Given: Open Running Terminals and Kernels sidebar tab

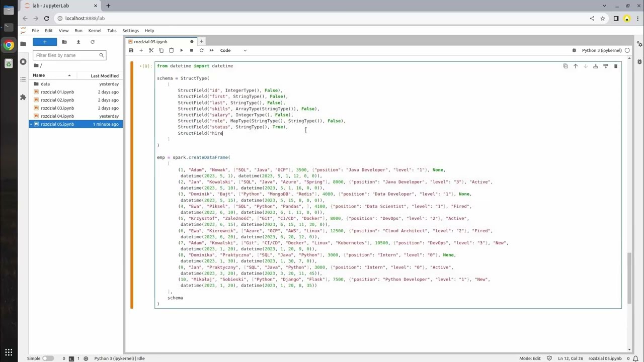Looking at the screenshot, I should point(23,62).
